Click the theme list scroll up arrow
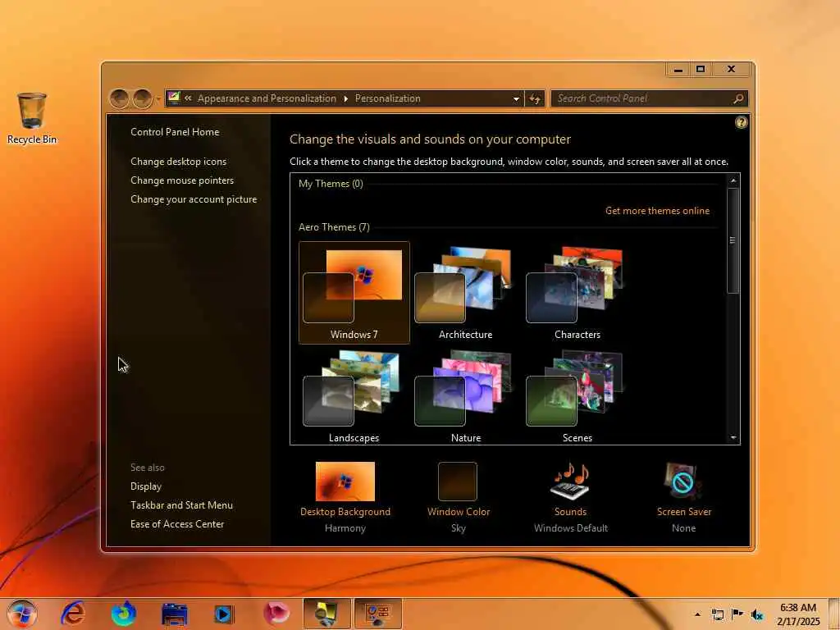Viewport: 840px width, 630px height. (x=733, y=180)
